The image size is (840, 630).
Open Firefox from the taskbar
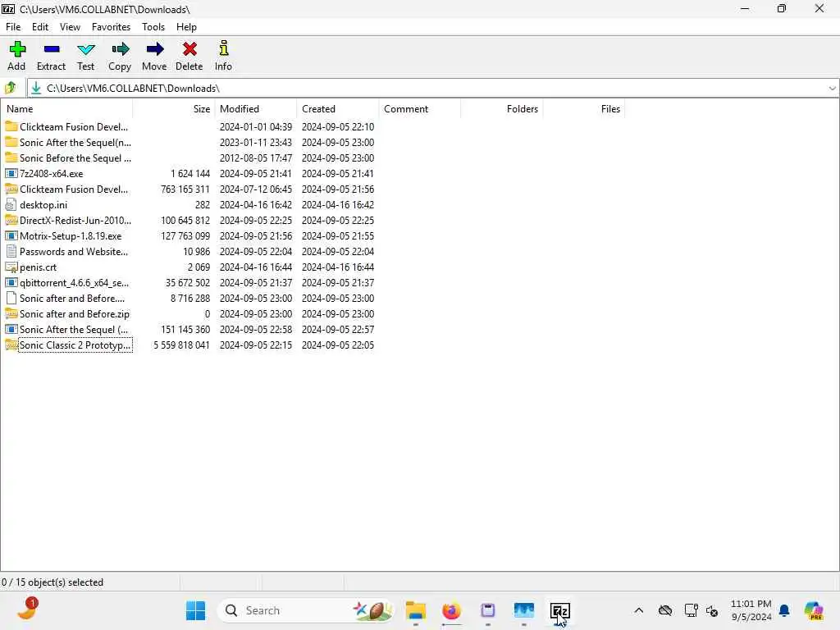pos(452,610)
